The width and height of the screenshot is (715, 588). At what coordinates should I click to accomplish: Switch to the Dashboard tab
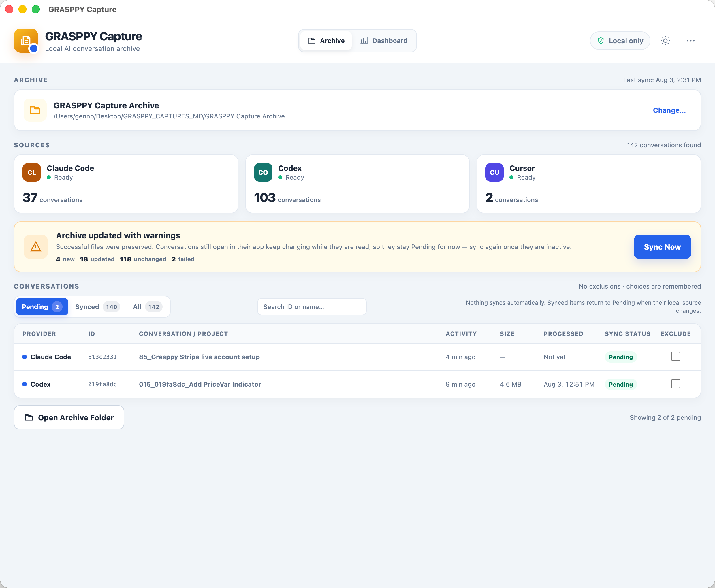[383, 41]
